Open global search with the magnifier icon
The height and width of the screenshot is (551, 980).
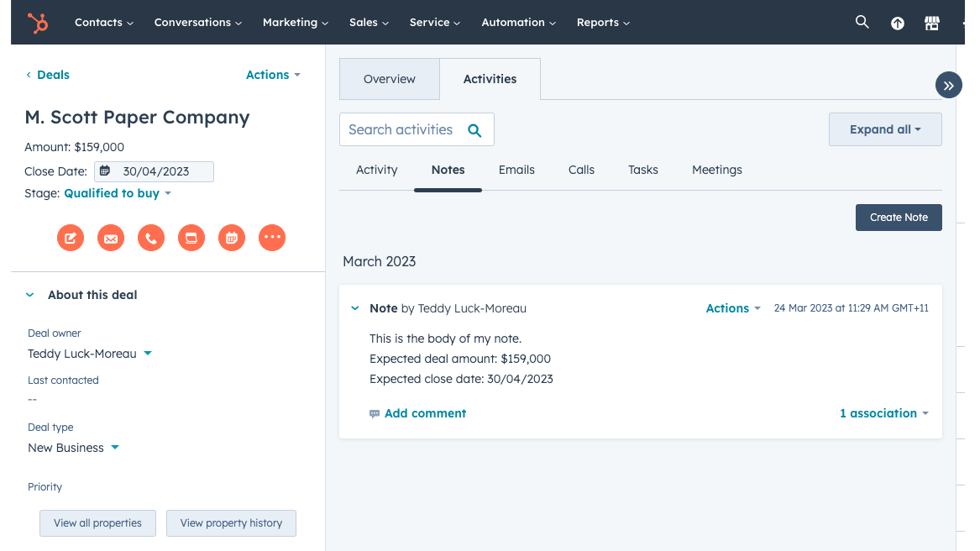pos(862,22)
